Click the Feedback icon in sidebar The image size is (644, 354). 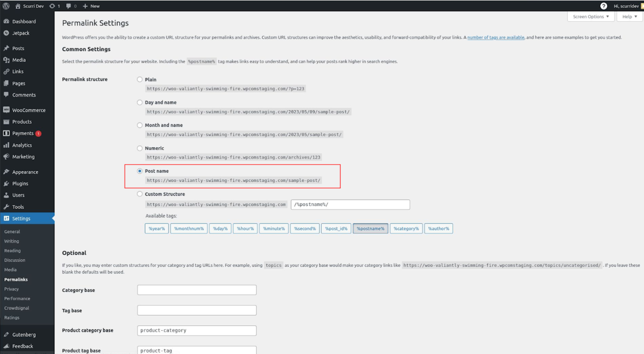tap(6, 346)
